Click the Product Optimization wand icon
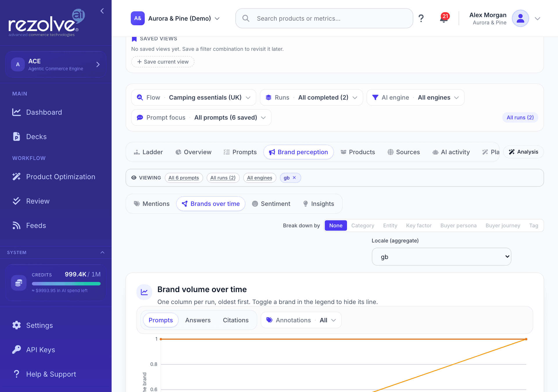The image size is (558, 392). pos(17,177)
